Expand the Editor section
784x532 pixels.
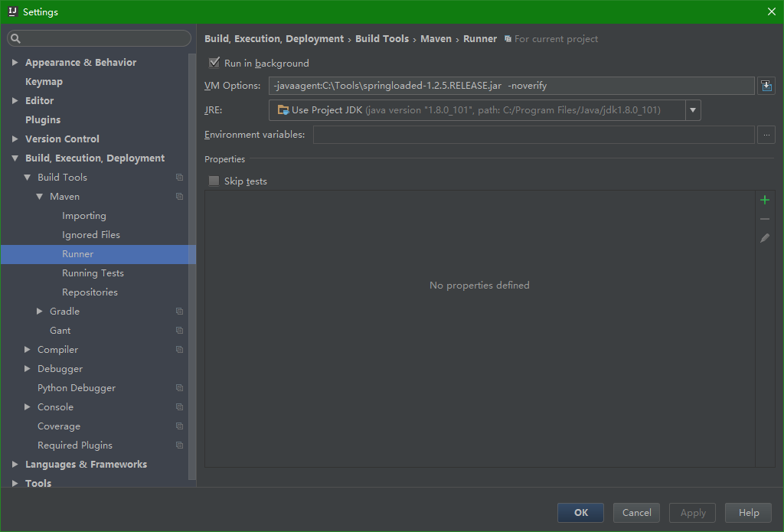(15, 100)
